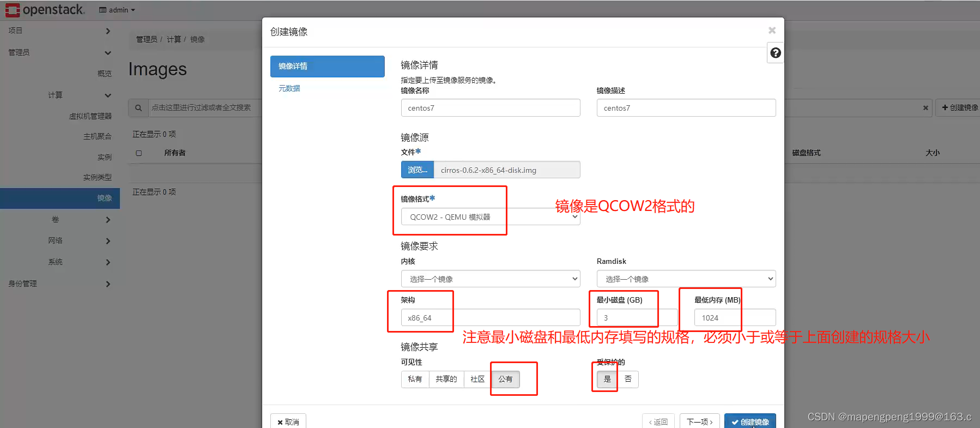Open the 镜像格式 dropdown
Viewport: 980px width, 428px height.
491,216
